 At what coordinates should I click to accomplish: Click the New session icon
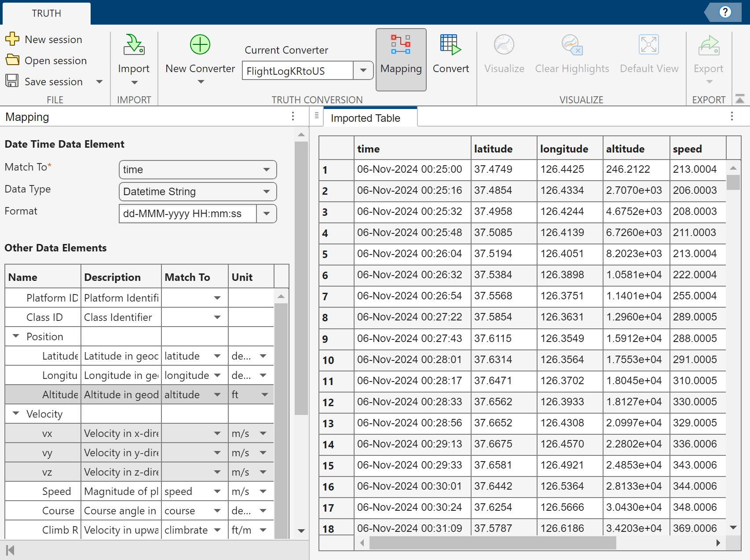[x=12, y=39]
